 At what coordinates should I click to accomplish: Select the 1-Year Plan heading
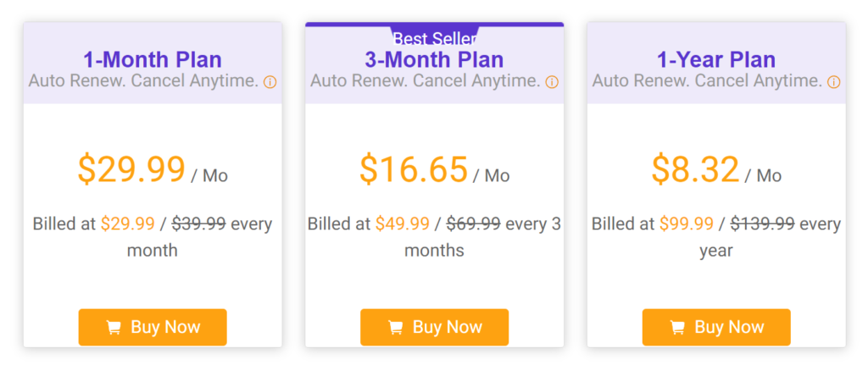coord(716,60)
